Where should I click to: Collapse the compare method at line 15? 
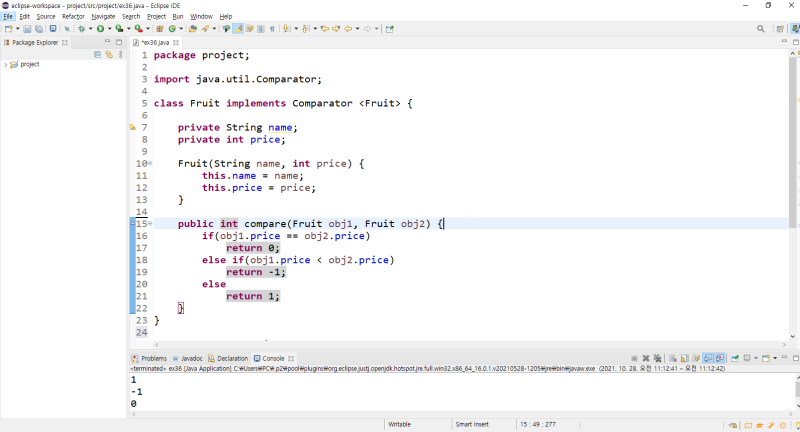tap(149, 224)
